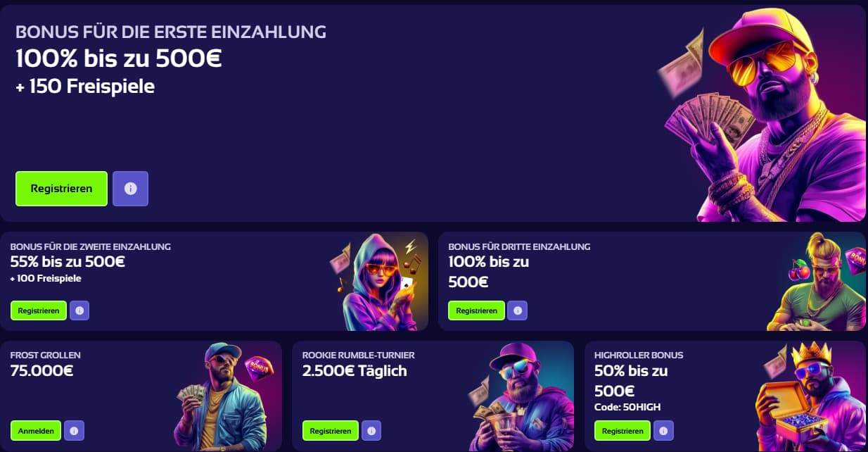Open the Frost Grollen 75.000€ card title
The height and width of the screenshot is (452, 868).
tap(46, 363)
